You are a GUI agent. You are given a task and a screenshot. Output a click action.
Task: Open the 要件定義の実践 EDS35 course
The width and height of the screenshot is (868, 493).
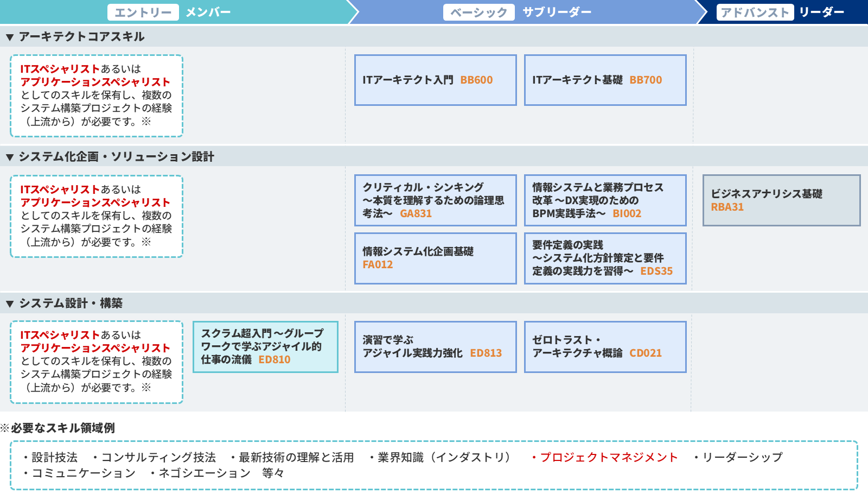pos(605,258)
